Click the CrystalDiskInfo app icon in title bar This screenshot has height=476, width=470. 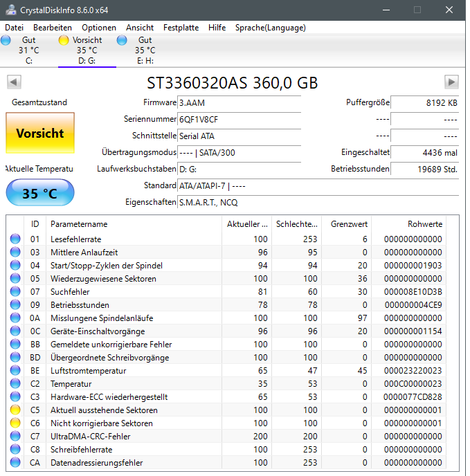(x=11, y=10)
